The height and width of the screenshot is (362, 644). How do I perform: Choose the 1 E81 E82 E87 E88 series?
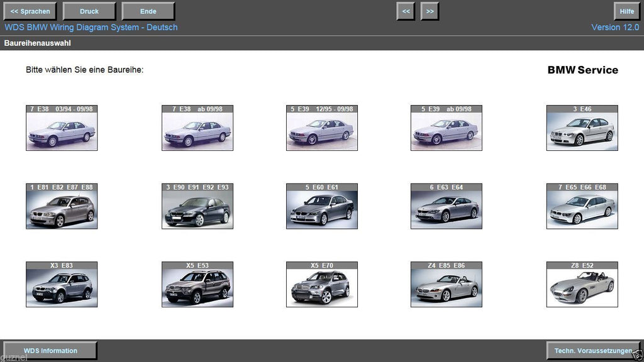(62, 206)
